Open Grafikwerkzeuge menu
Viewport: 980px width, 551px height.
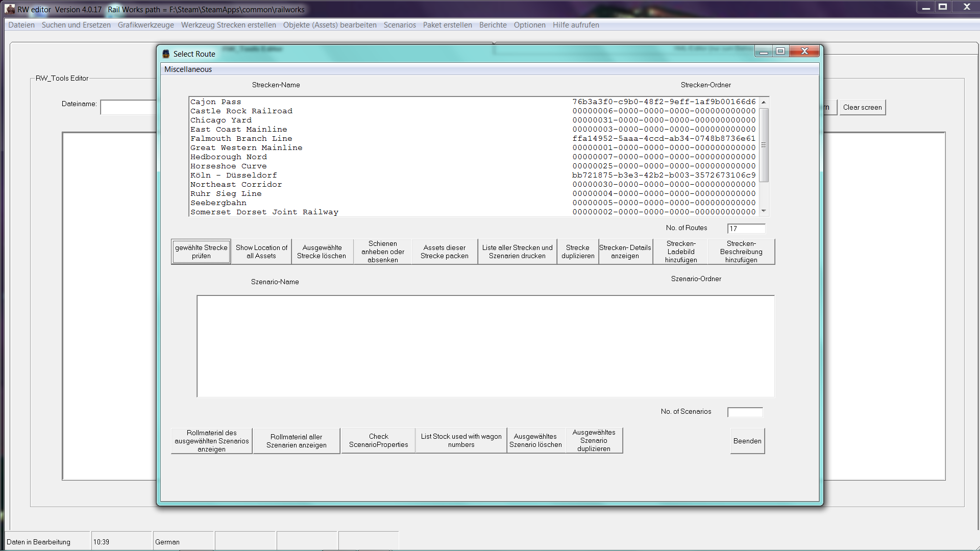tap(145, 25)
